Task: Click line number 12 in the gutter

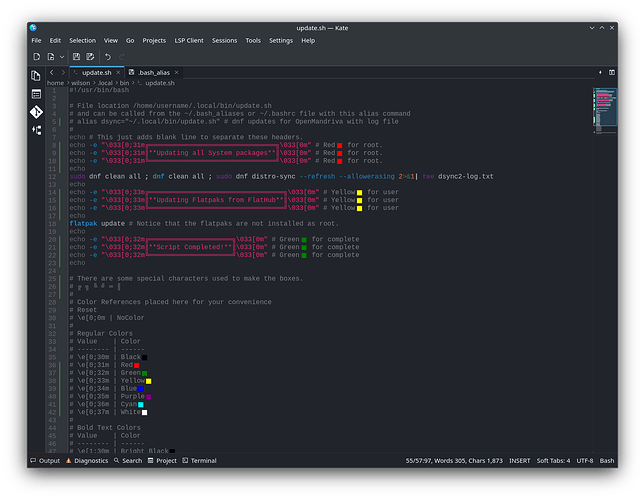Action: pyautogui.click(x=52, y=177)
